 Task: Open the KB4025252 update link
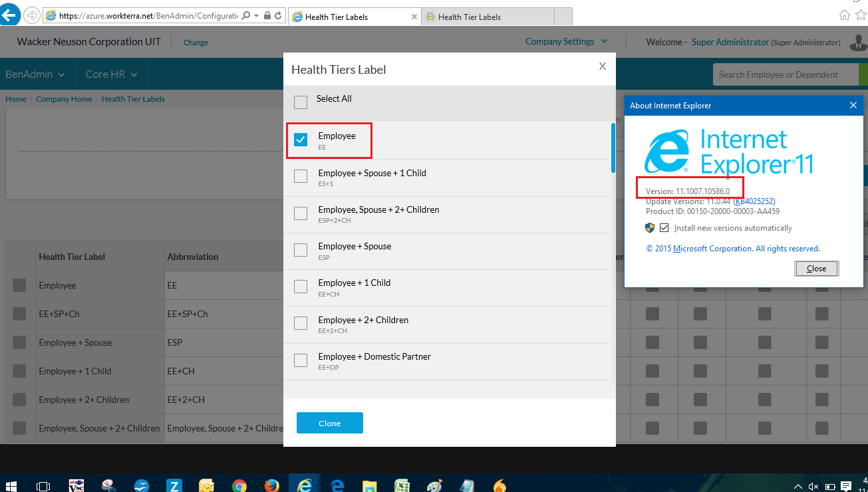[754, 201]
